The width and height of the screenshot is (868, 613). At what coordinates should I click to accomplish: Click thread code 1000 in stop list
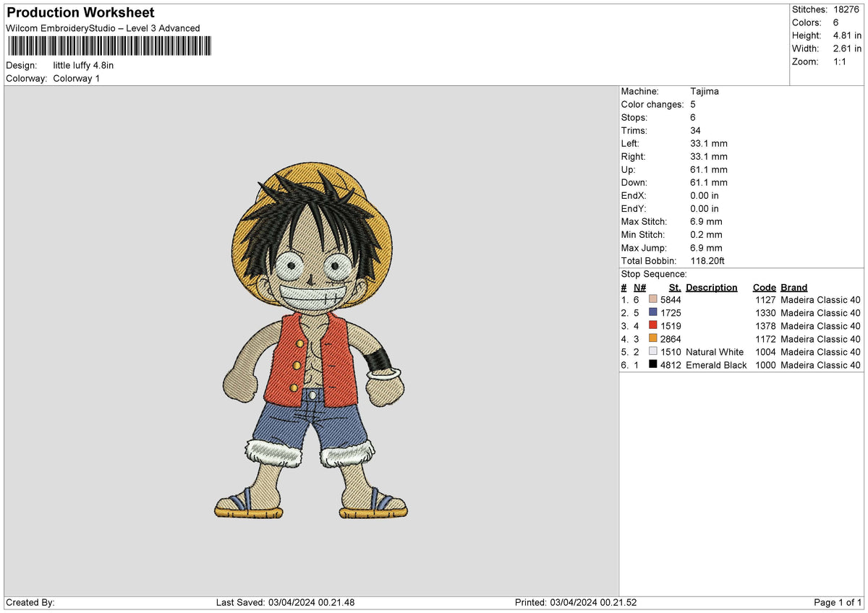coord(766,365)
